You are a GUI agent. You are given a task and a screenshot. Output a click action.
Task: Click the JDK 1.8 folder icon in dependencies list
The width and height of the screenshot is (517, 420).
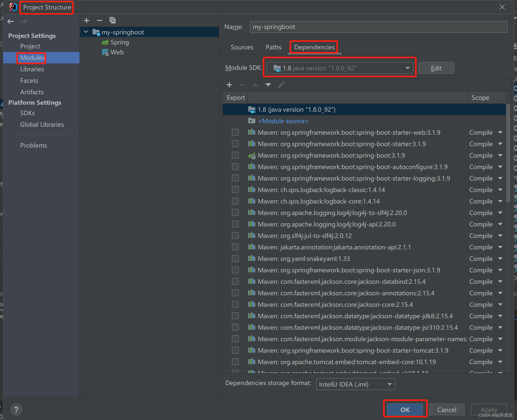[252, 109]
